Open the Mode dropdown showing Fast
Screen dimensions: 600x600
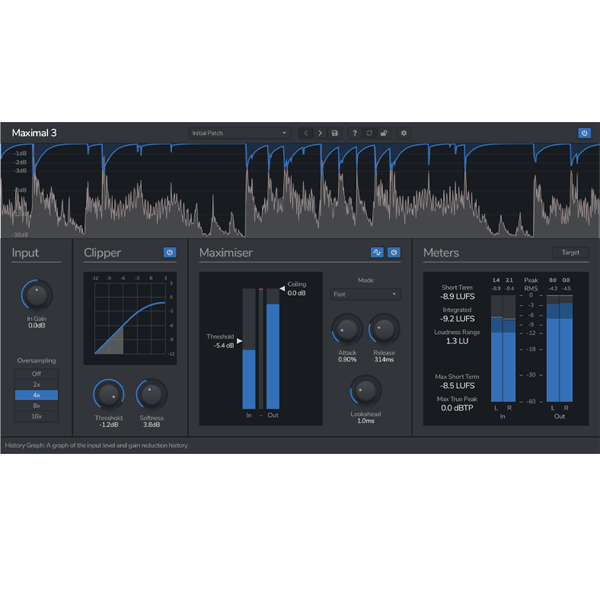coord(365,294)
